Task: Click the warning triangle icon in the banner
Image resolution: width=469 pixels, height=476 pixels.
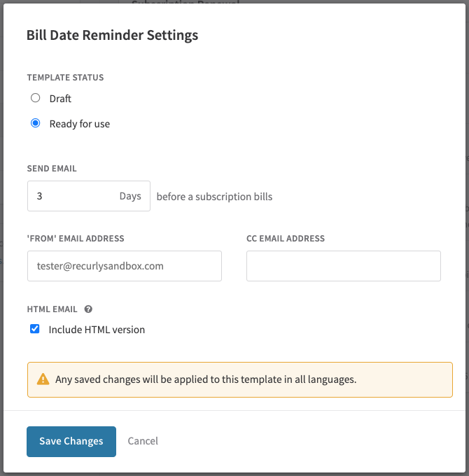Action: click(43, 379)
